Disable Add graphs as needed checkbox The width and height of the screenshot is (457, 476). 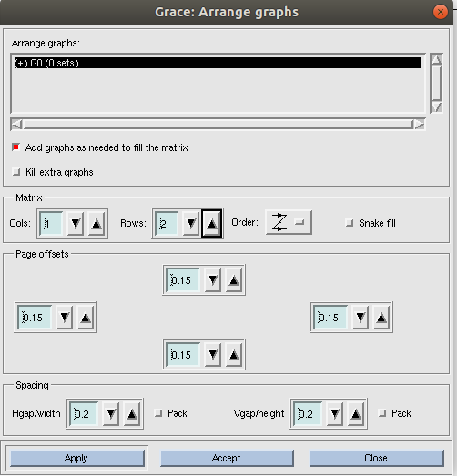coord(15,147)
